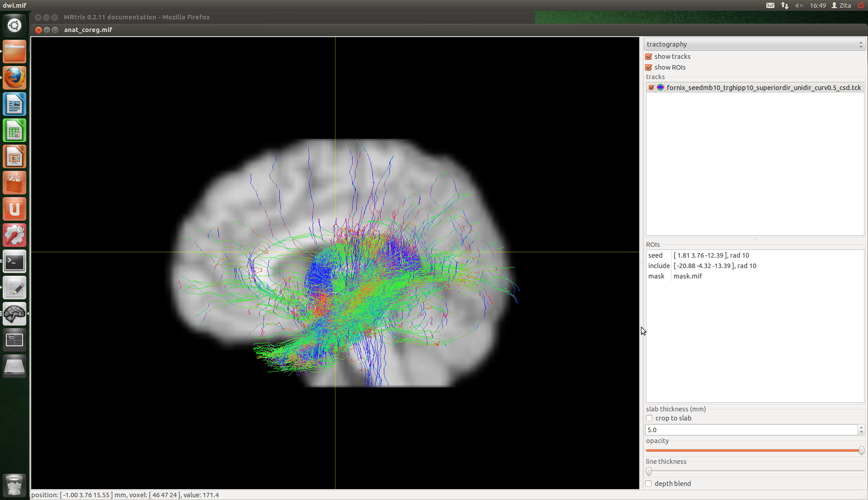Open the tractography mode dropdown
Viewport: 868px width, 500px height.
coord(754,44)
